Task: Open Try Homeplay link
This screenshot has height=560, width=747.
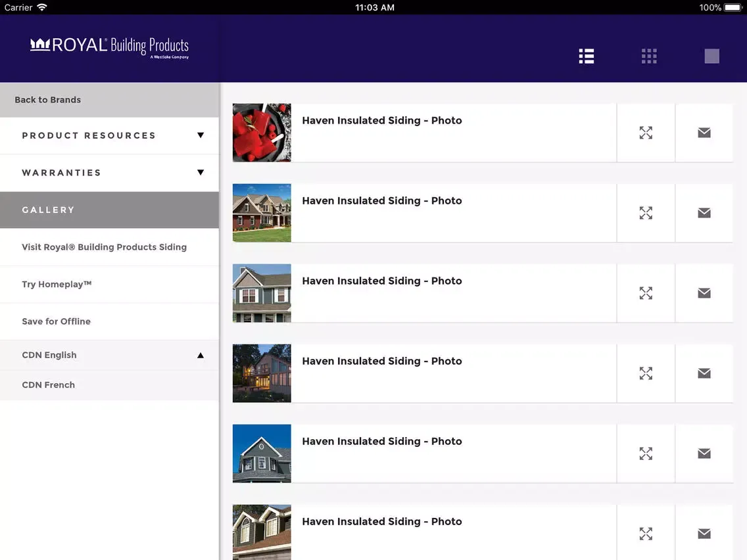Action: pyautogui.click(x=110, y=285)
